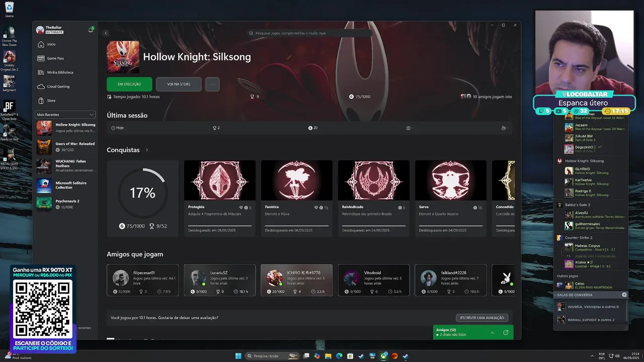
Task: Select friend Habeas Corpus in Steam friends list
Action: pos(595,247)
